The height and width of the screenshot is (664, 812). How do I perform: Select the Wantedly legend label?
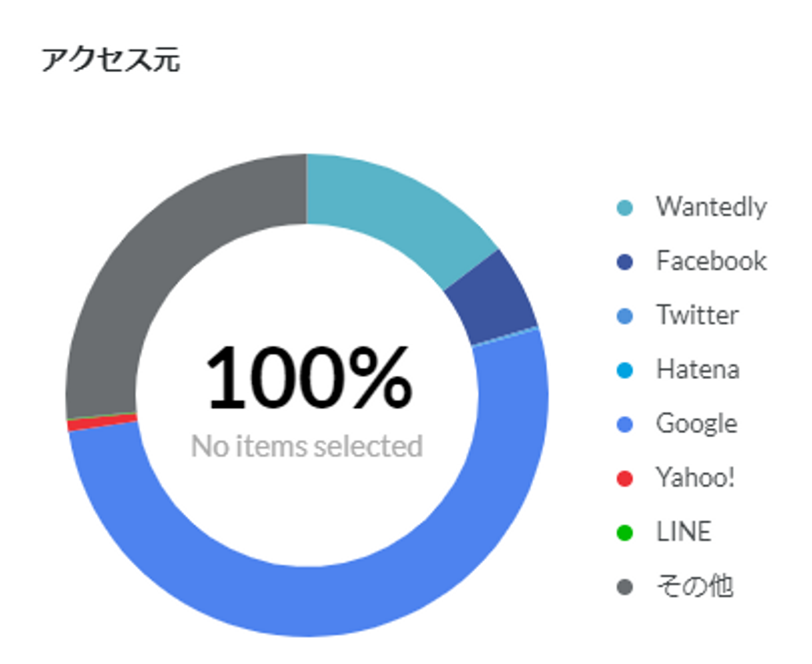point(711,207)
